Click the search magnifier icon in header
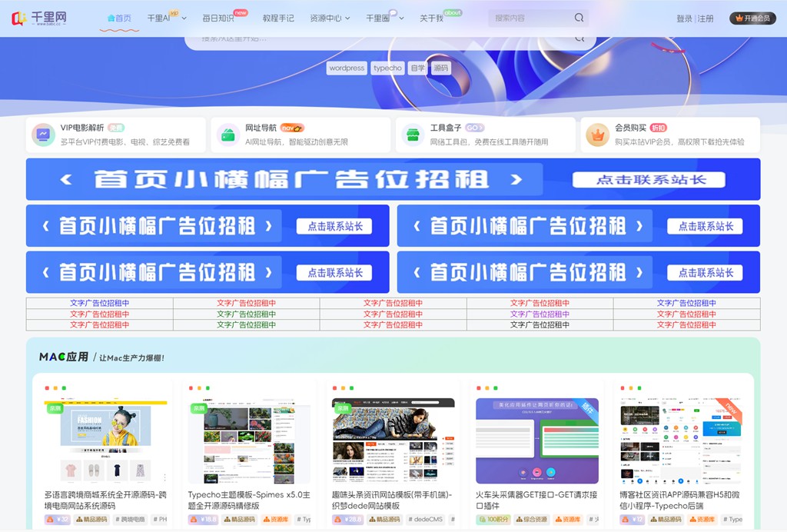Screen dimensions: 787x532 coord(579,18)
